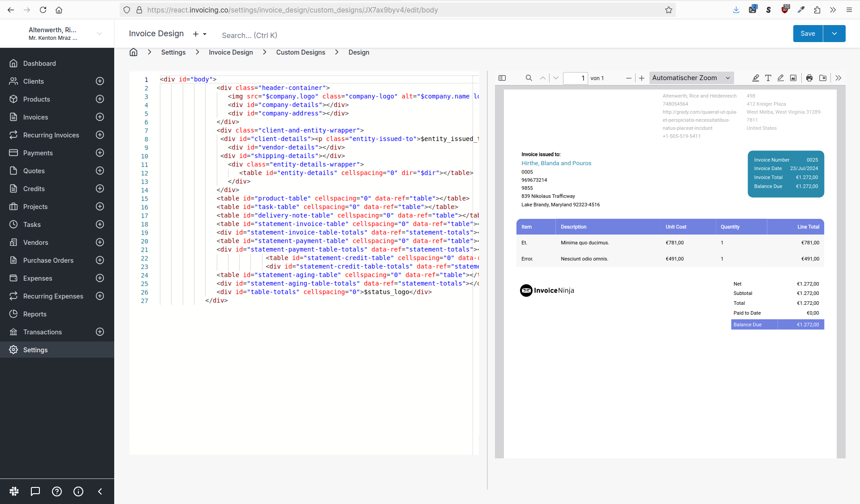This screenshot has width=860, height=504.
Task: Click the Save button
Action: point(808,34)
